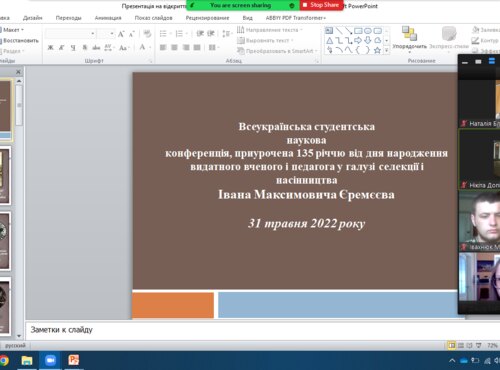Viewport: 500px width, 370px height.
Task: Select the triangle shape
Action: tap(329, 41)
